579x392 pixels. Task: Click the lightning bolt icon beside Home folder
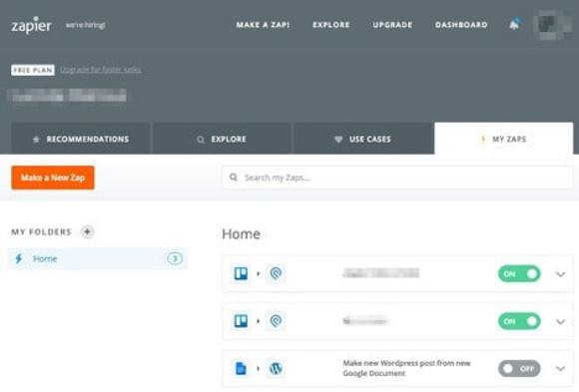tap(19, 258)
